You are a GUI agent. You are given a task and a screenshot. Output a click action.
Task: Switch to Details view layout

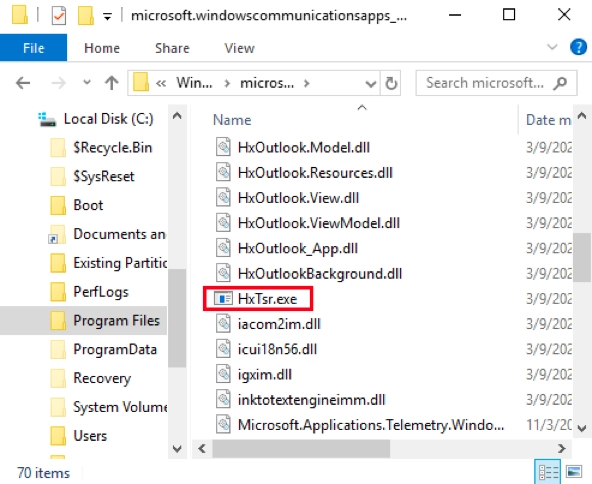548,472
